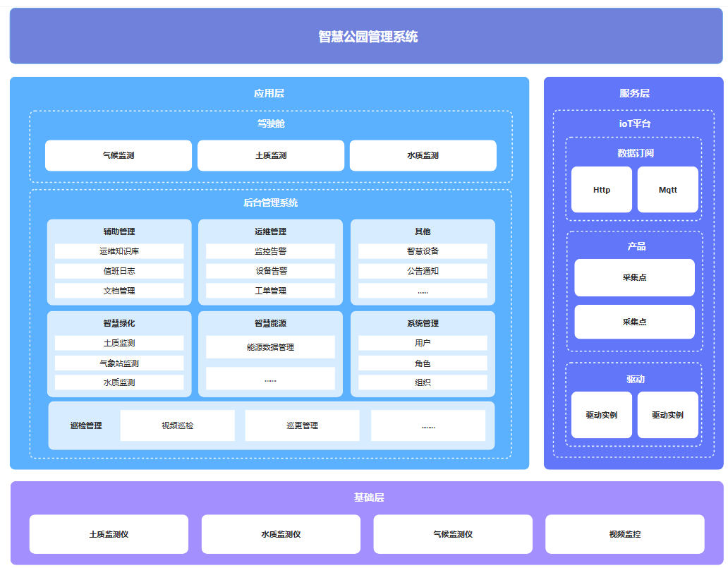Viewport: 728px width, 568px height.
Task: Select the 能源数据管理 entry
Action: [270, 347]
